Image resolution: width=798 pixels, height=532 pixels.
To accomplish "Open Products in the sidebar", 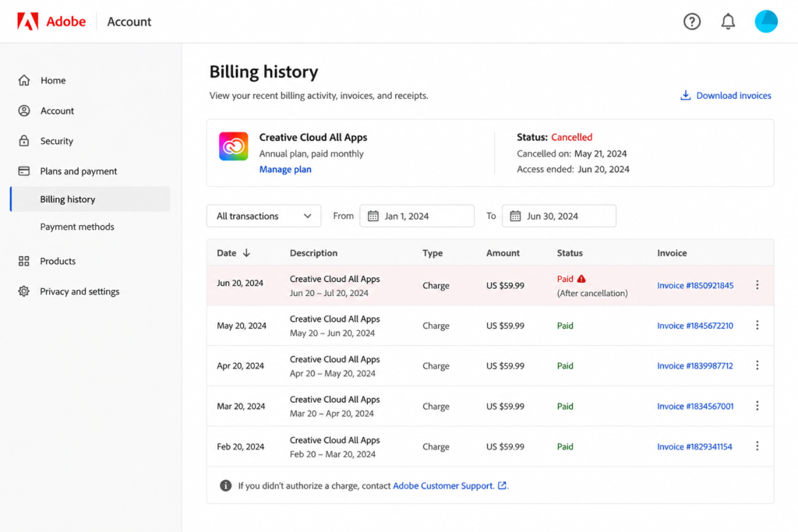I will [x=58, y=261].
